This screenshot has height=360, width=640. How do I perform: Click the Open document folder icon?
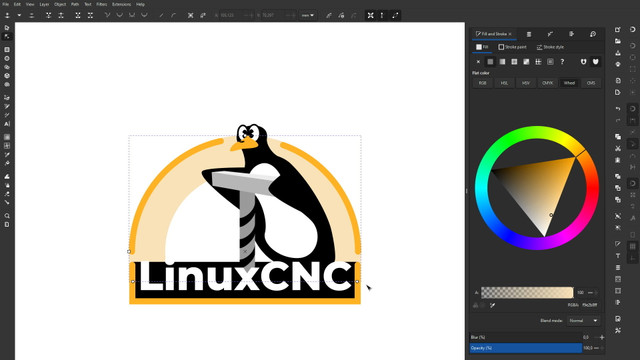coord(618,41)
